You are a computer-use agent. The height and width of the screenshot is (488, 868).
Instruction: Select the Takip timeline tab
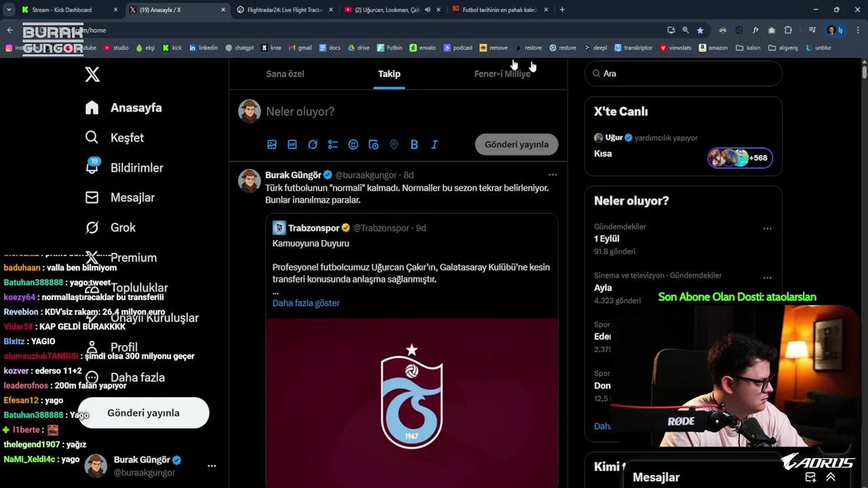tap(389, 74)
